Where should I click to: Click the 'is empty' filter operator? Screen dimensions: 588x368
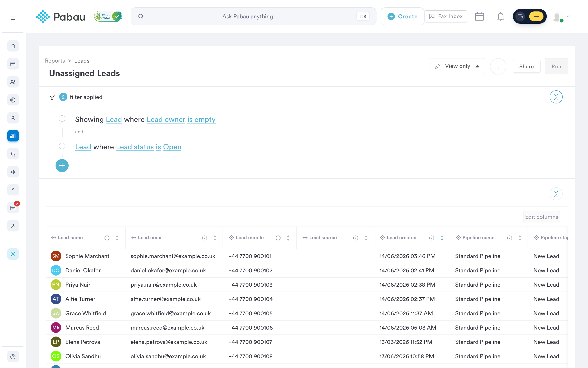pyautogui.click(x=202, y=120)
